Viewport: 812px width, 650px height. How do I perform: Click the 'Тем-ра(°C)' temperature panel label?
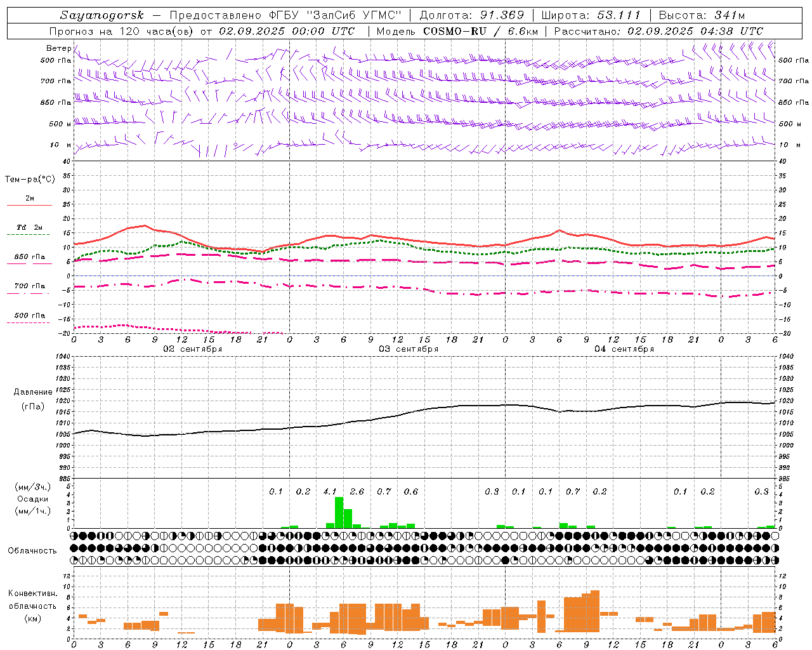coord(30,180)
